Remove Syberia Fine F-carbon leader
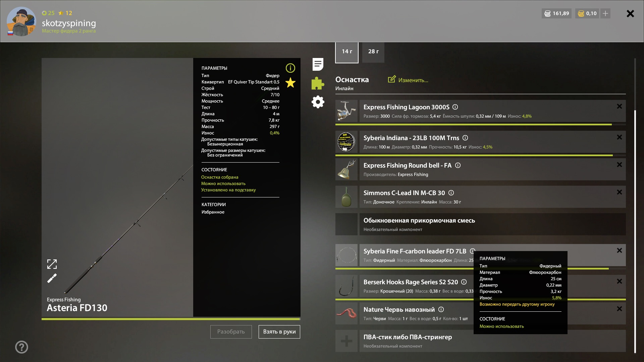644x362 pixels. (x=619, y=250)
